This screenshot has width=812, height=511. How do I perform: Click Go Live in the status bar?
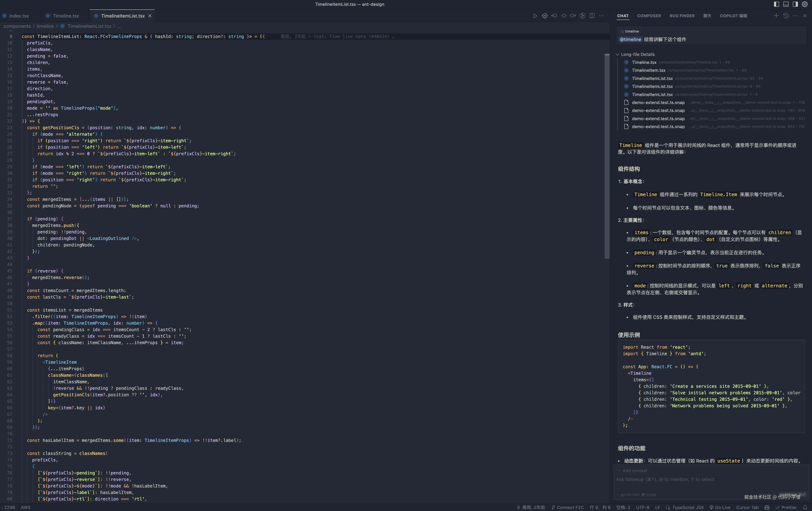(x=722, y=507)
